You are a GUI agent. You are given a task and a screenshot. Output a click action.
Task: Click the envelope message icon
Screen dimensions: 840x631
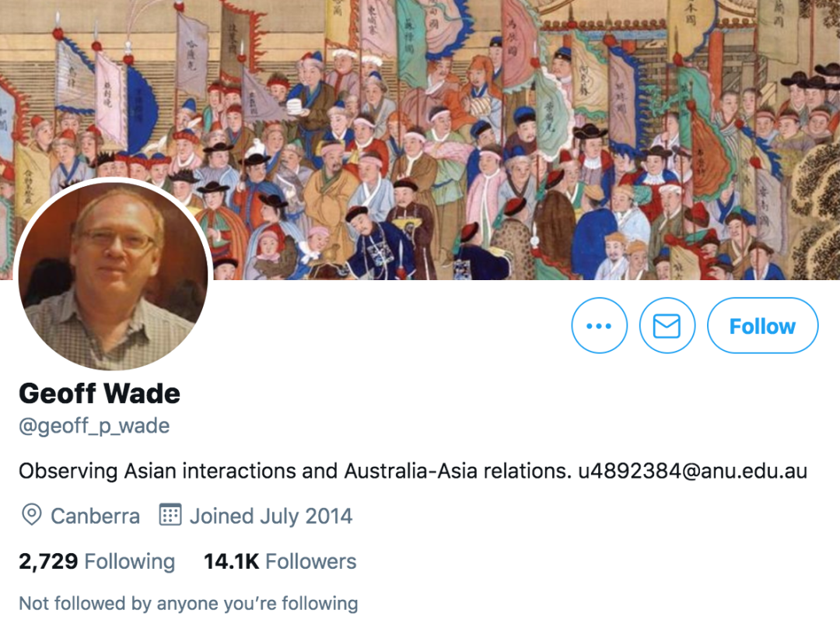[667, 325]
